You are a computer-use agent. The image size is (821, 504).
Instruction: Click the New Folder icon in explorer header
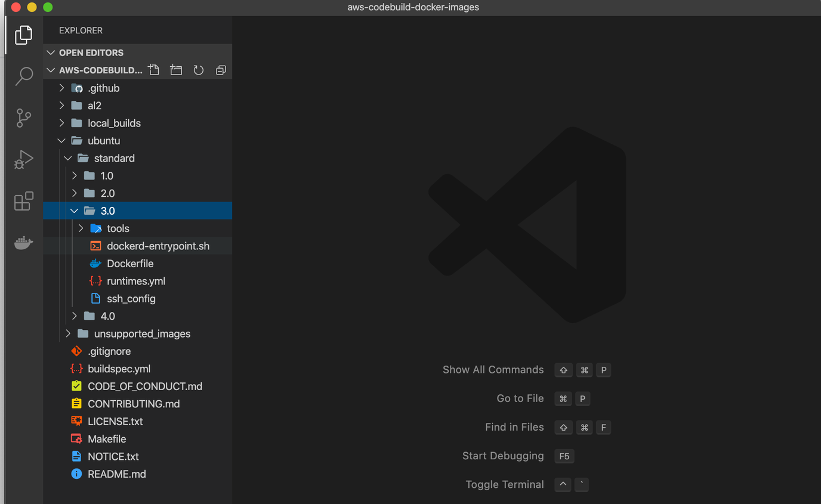[x=176, y=70]
